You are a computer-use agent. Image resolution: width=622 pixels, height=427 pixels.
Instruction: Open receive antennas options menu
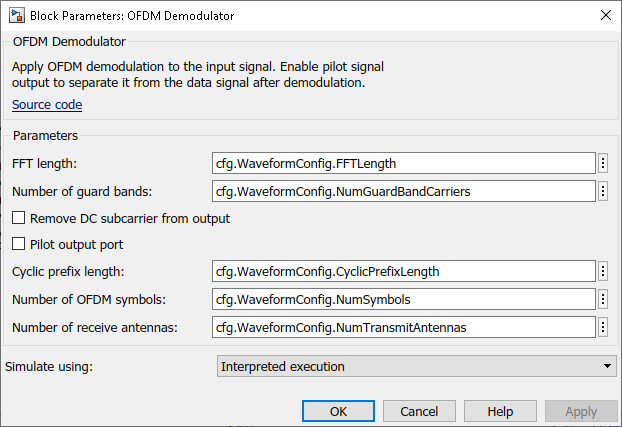[x=603, y=326]
